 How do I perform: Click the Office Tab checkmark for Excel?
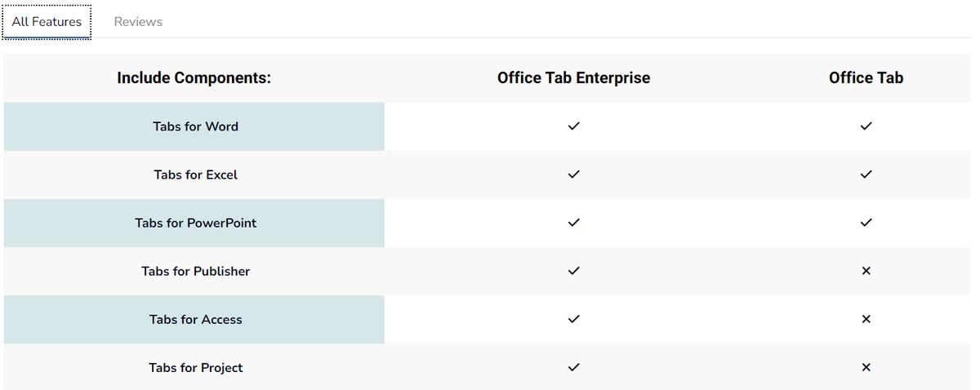click(x=866, y=175)
